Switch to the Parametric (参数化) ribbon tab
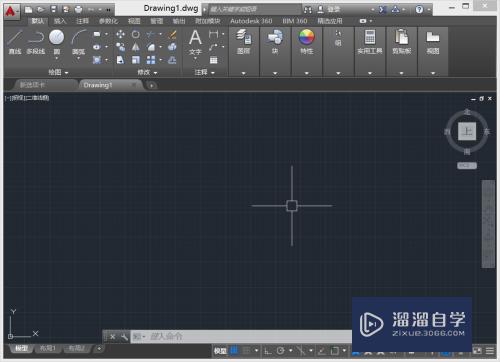 [108, 21]
